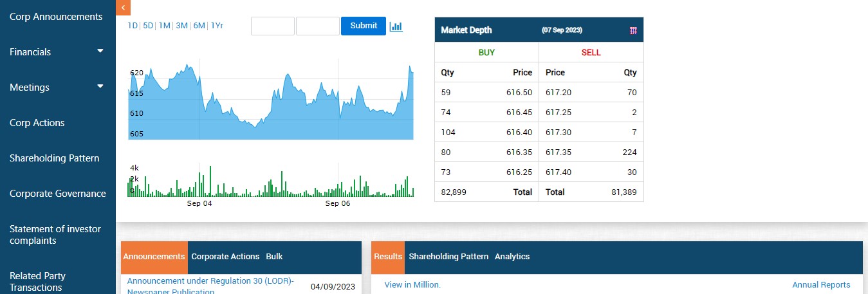The width and height of the screenshot is (868, 294).
Task: Expand the Financials menu arrow
Action: tap(100, 51)
